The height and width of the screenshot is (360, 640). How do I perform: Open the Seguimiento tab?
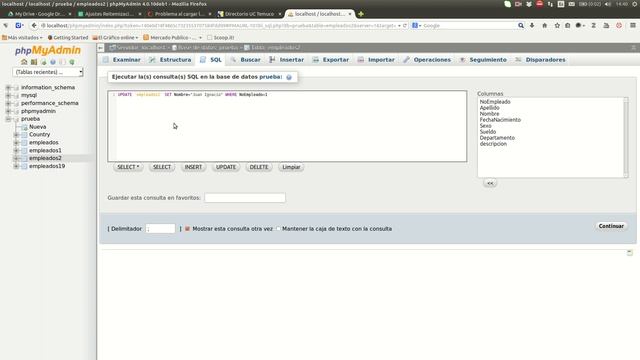(483, 60)
